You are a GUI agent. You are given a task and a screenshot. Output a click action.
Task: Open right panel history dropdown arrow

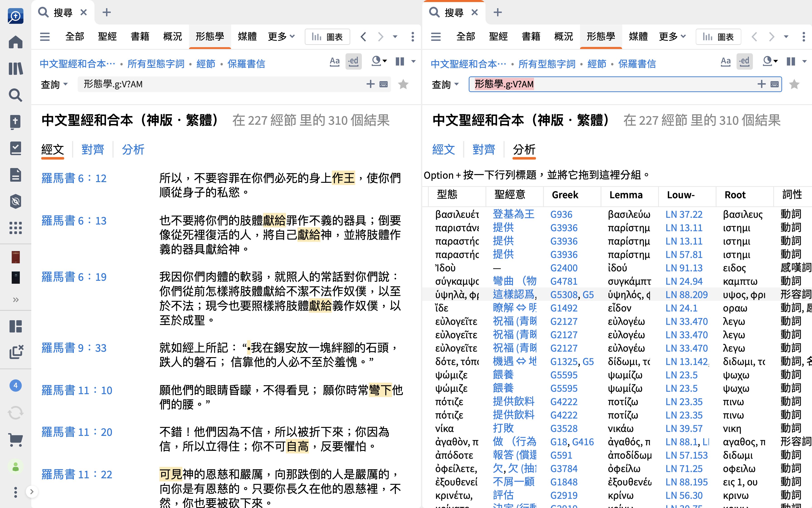click(786, 37)
